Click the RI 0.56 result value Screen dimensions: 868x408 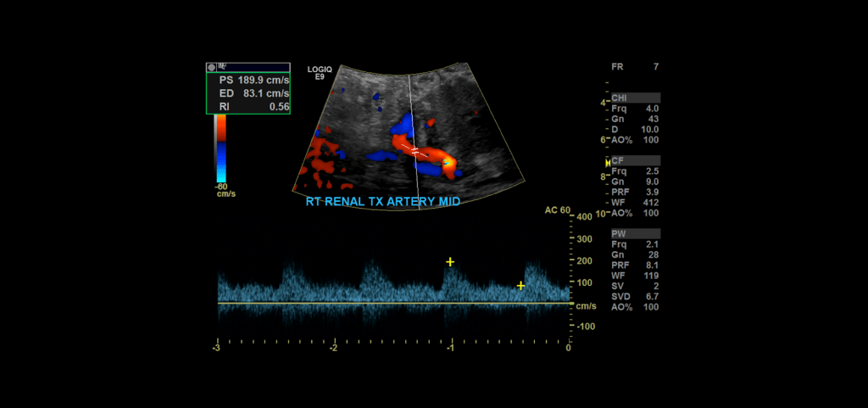point(279,107)
